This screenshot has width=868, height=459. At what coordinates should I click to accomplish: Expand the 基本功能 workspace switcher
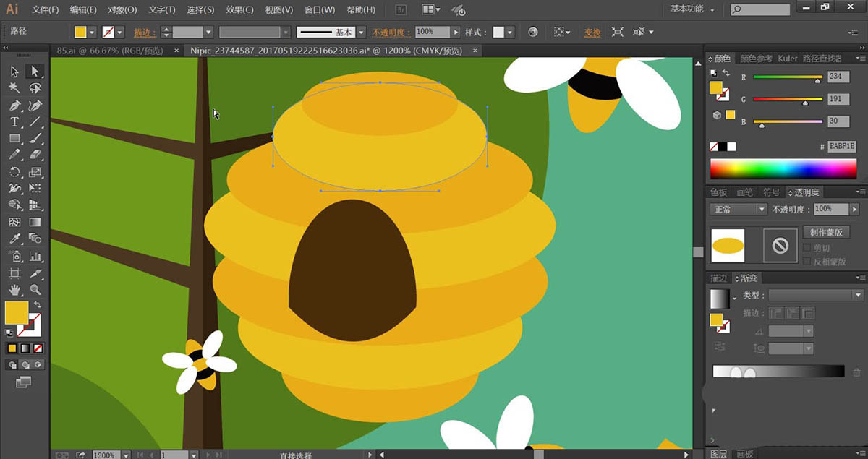tap(692, 9)
